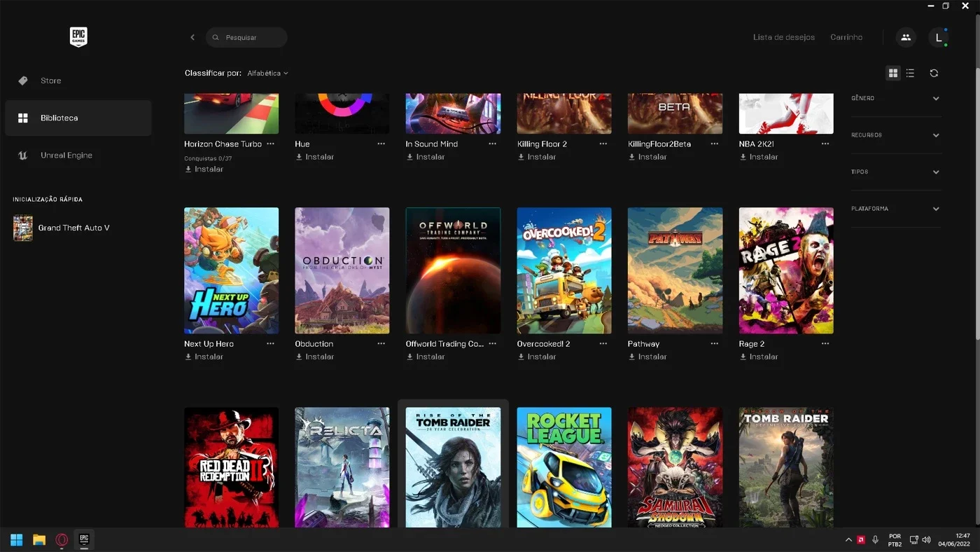Open the friends list icon
Viewport: 980px width, 552px height.
click(906, 37)
